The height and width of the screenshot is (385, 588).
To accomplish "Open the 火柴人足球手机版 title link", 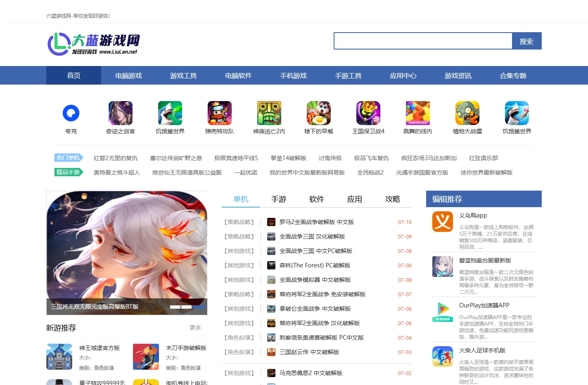I will (482, 350).
